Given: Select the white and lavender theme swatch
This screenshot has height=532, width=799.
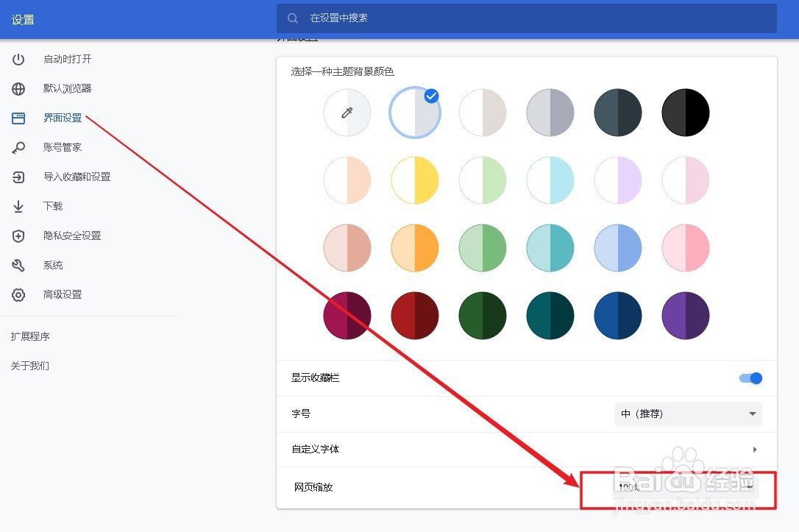Looking at the screenshot, I should [x=618, y=180].
